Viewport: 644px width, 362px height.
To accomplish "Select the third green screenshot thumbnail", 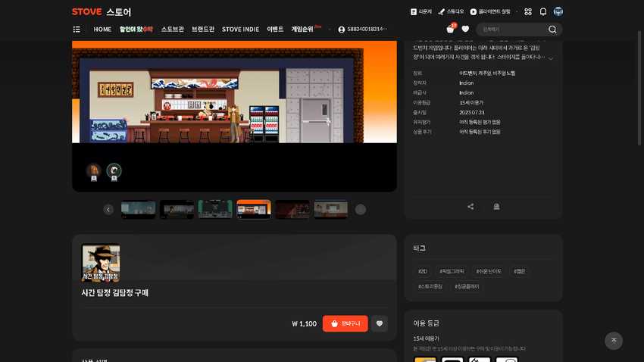I will click(x=215, y=209).
